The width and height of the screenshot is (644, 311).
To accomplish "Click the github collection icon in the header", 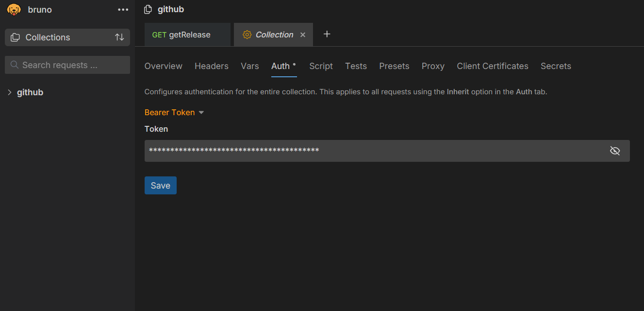I will coord(149,10).
